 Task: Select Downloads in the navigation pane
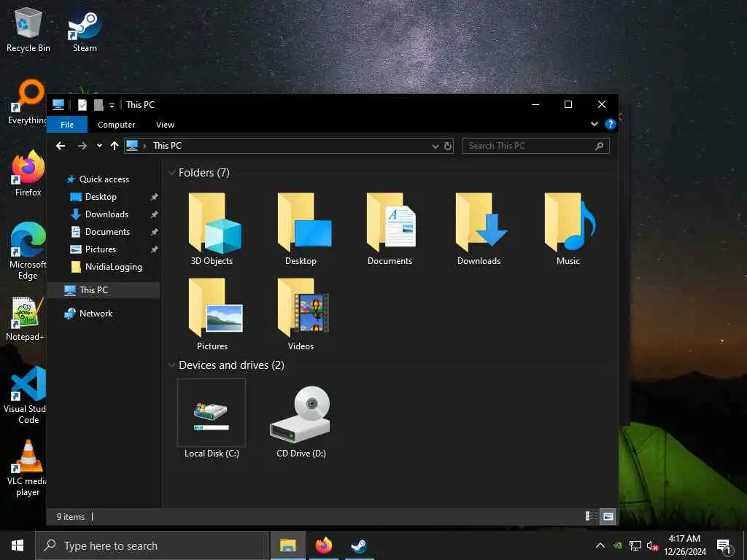(107, 214)
